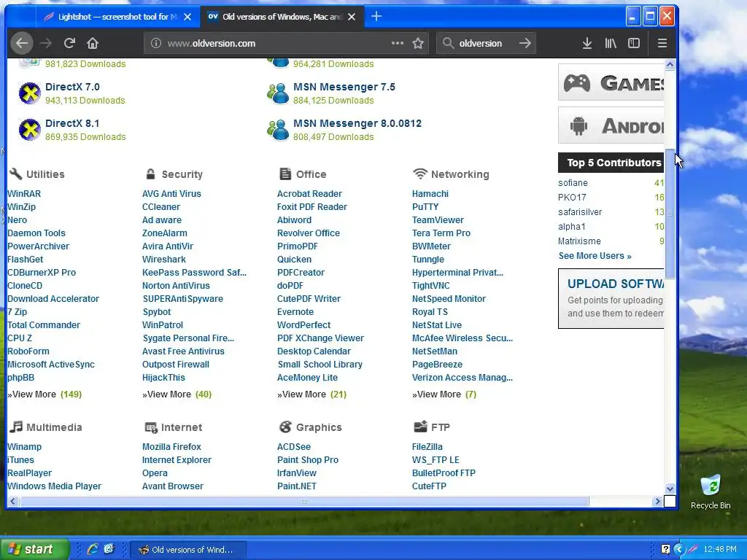Open a new tab with plus button
747x560 pixels.
tap(376, 17)
